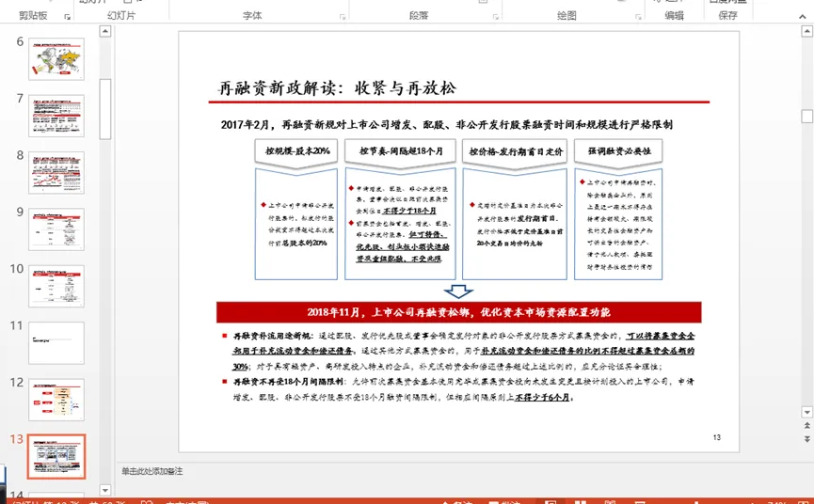Select the mostly blank slide 11 thumbnail
This screenshot has height=504, width=814.
pos(56,343)
